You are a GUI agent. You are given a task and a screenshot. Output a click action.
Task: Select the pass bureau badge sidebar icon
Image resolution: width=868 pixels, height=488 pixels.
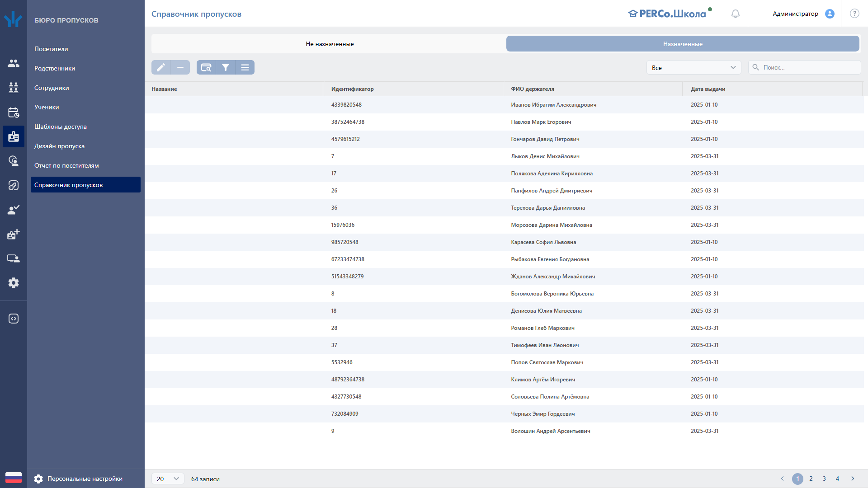point(14,136)
